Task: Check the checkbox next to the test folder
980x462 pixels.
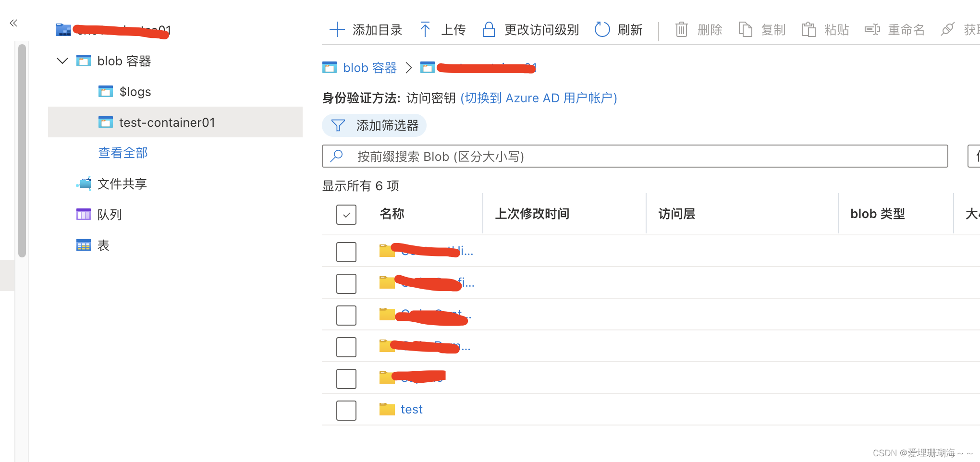Action: (346, 410)
